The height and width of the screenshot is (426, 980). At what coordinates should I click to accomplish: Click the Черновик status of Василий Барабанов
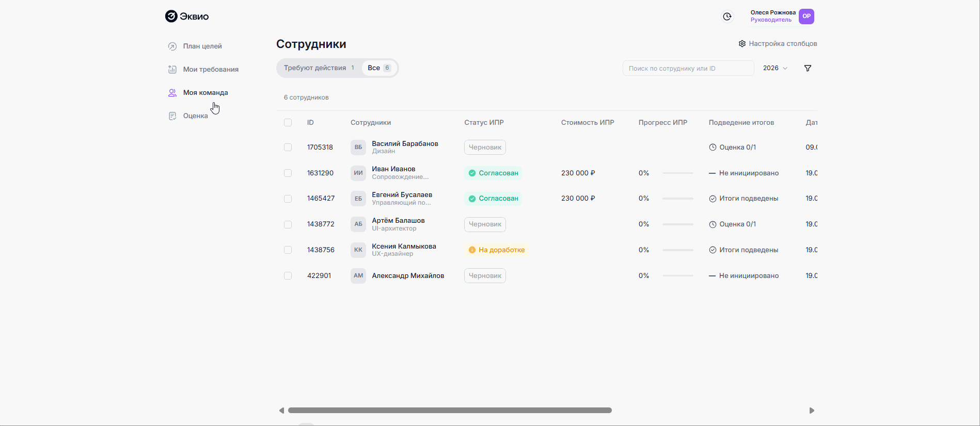485,148
